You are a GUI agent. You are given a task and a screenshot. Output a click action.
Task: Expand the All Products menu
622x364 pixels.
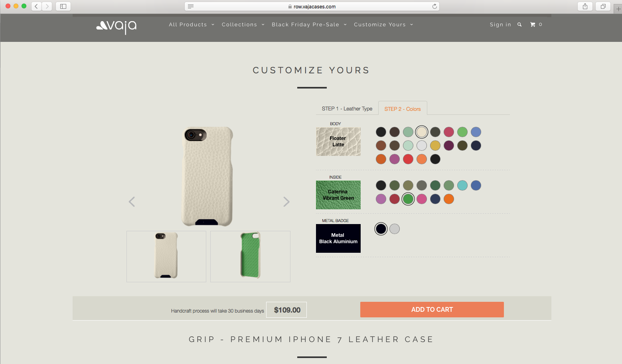point(192,25)
